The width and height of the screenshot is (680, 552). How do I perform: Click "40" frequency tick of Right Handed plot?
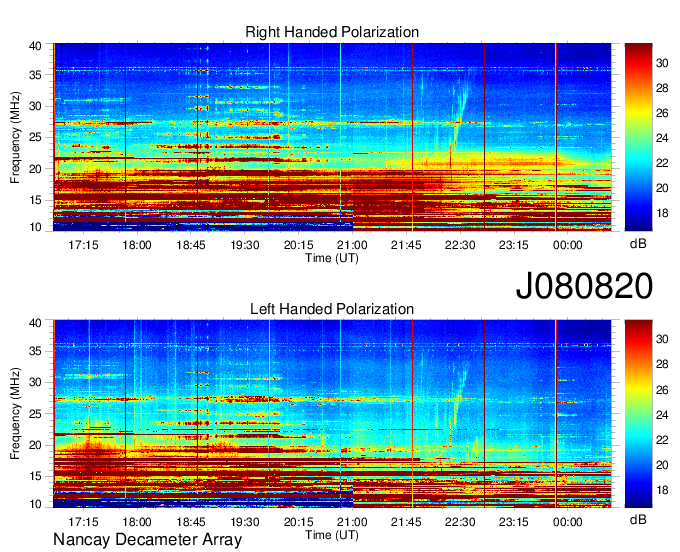(35, 46)
